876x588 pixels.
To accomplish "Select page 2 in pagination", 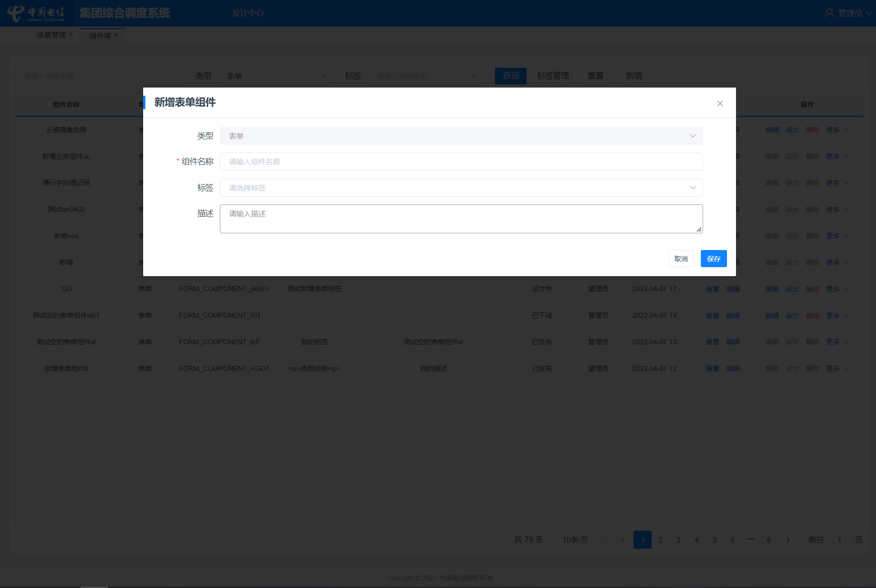I will (x=660, y=540).
